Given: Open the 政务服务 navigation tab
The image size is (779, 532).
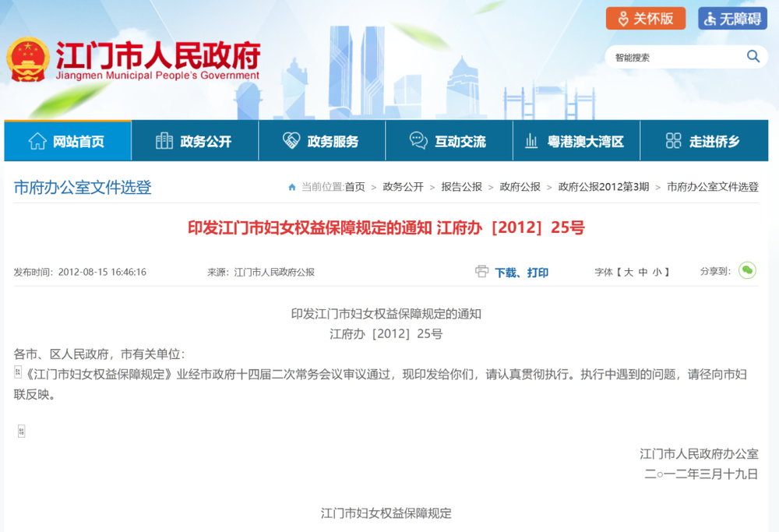Looking at the screenshot, I should click(322, 141).
